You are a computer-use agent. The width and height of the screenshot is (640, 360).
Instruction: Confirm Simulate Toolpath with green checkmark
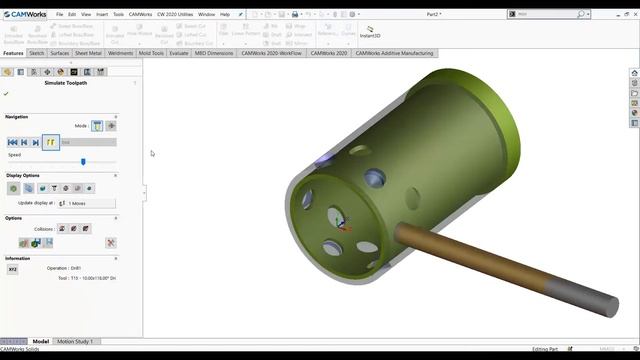pyautogui.click(x=6, y=93)
